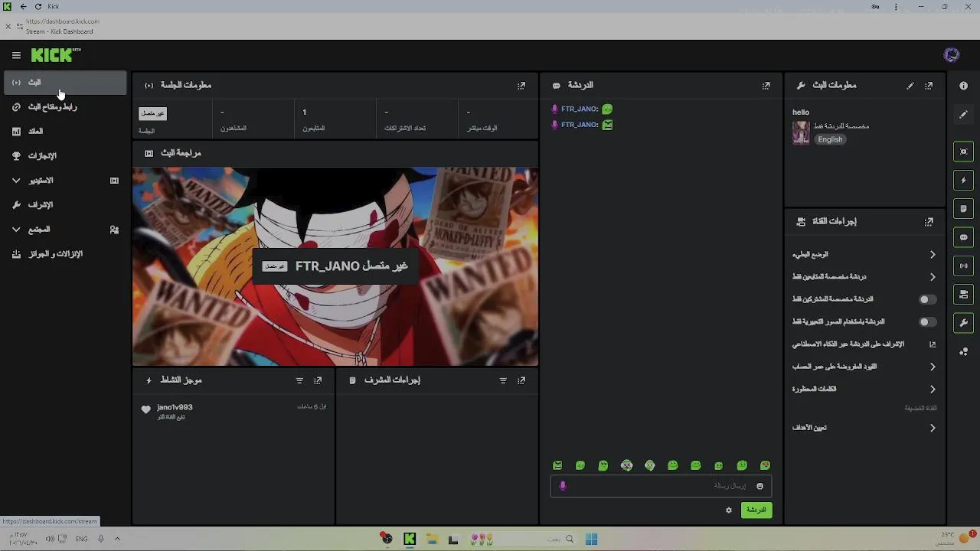
Task: Open the profile avatar menu
Action: (952, 54)
